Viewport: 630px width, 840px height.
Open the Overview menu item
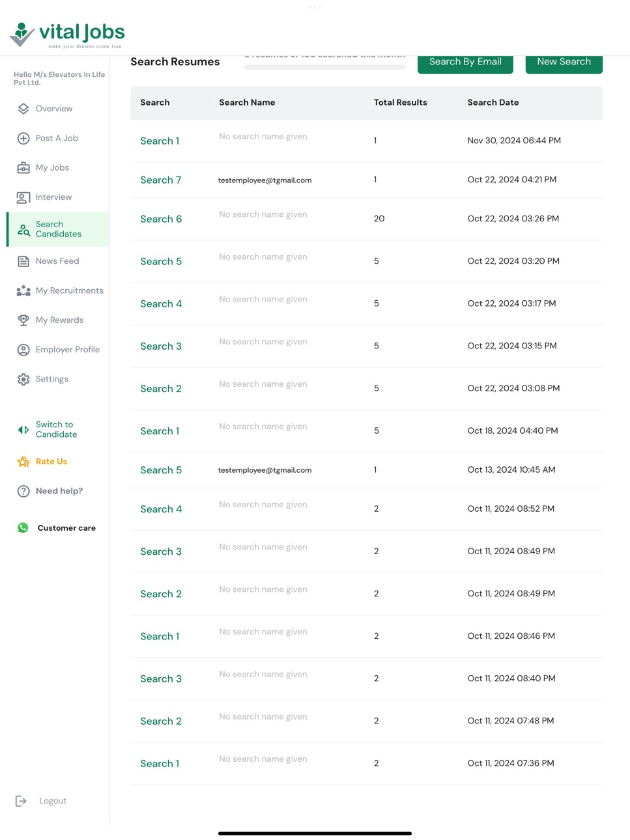pyautogui.click(x=54, y=109)
